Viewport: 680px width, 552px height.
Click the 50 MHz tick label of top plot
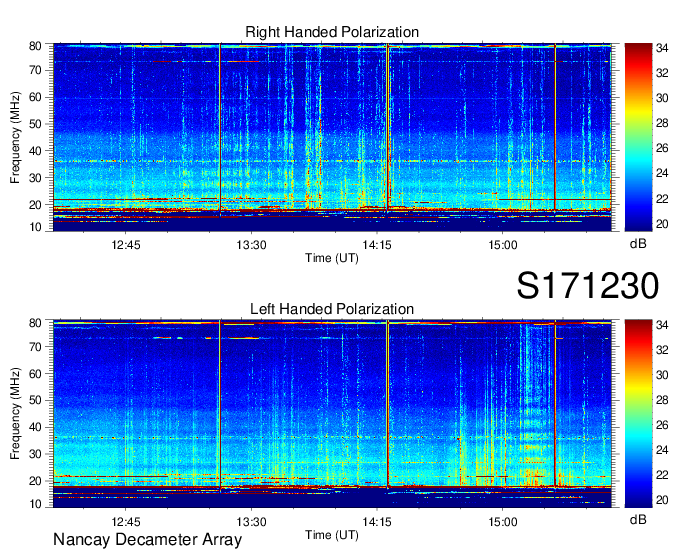pyautogui.click(x=35, y=124)
